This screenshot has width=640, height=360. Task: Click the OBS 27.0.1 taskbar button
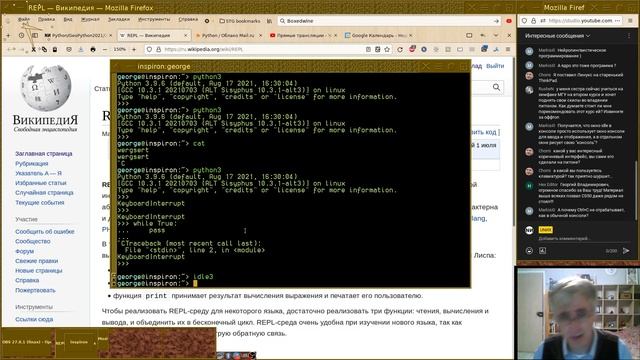[x=27, y=342]
